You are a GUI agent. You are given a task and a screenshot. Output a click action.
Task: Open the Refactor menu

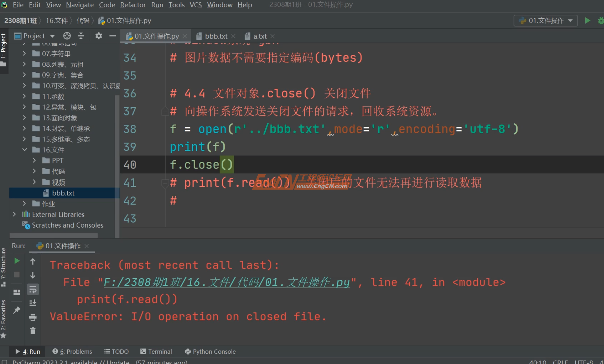pyautogui.click(x=132, y=5)
